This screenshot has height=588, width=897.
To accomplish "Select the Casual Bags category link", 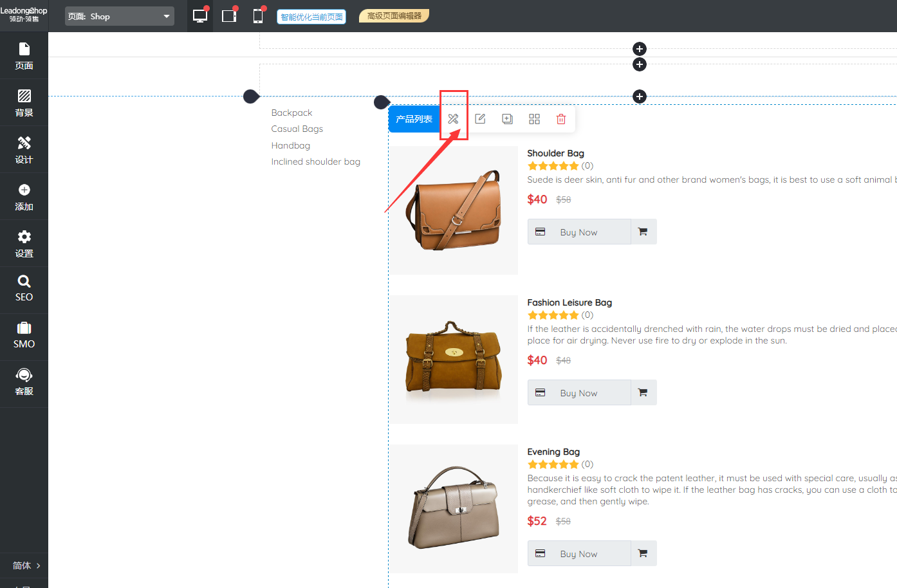I will coord(297,129).
